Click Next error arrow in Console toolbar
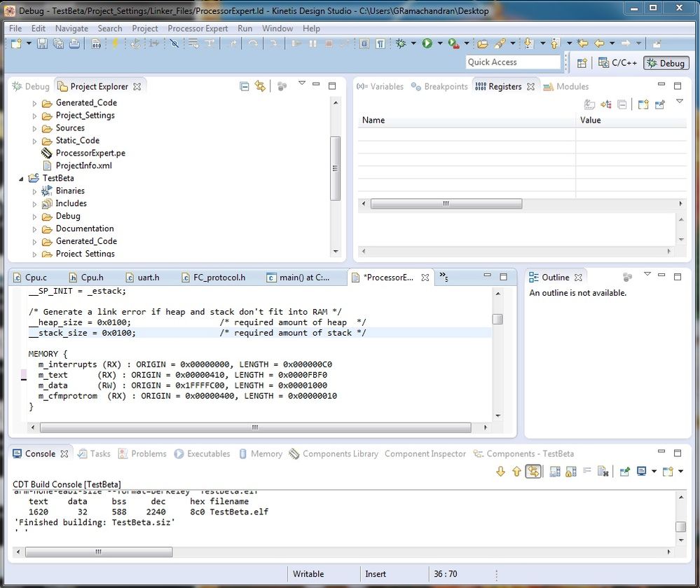The image size is (700, 588). 500,471
